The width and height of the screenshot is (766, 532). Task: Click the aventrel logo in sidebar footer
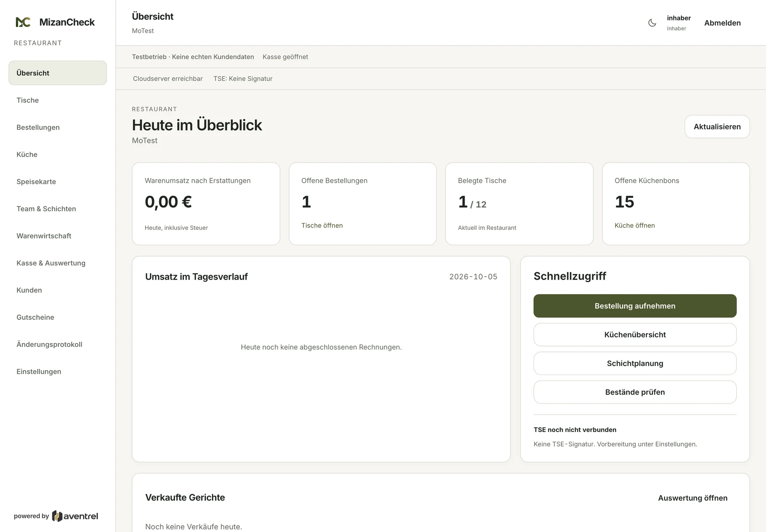[75, 516]
